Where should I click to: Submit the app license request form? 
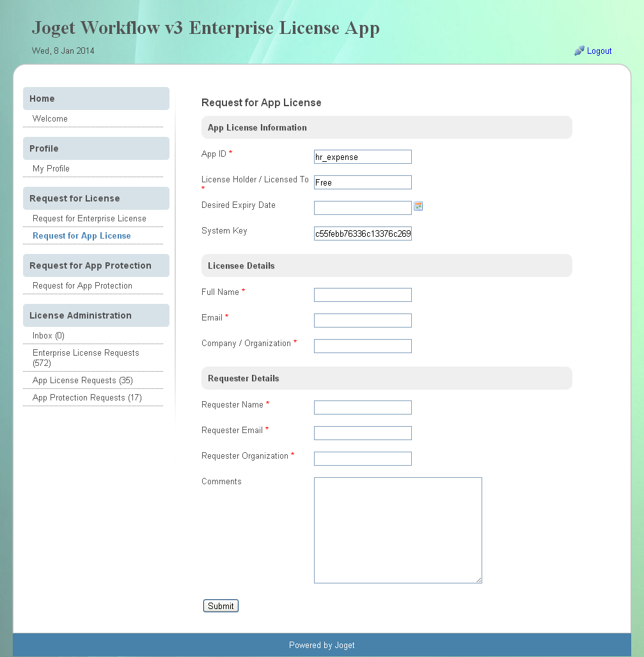[221, 606]
